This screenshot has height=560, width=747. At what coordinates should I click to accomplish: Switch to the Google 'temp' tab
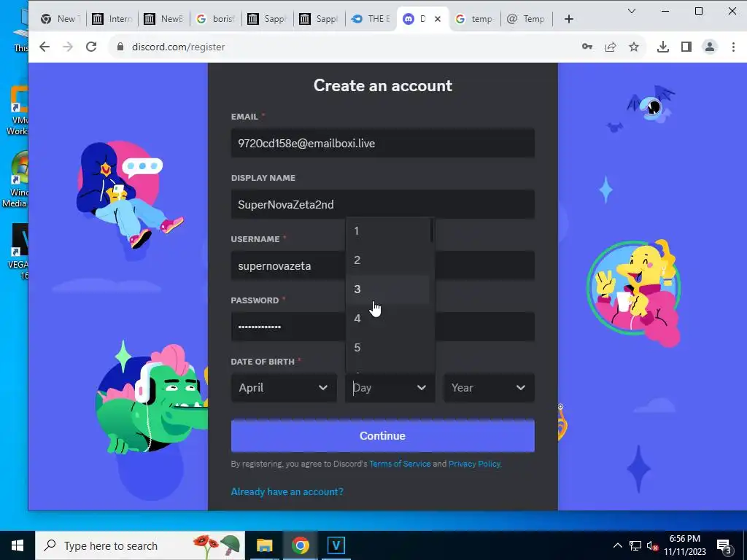tap(475, 19)
